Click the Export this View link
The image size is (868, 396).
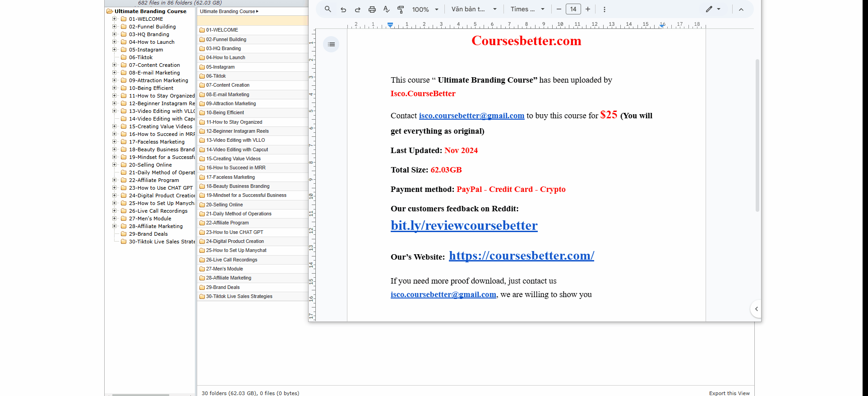pyautogui.click(x=729, y=393)
